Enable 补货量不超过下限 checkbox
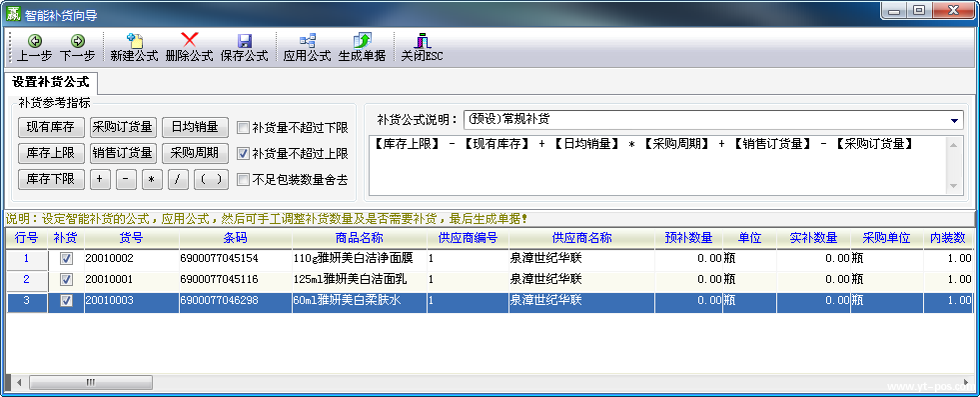This screenshot has height=397, width=980. 243,128
